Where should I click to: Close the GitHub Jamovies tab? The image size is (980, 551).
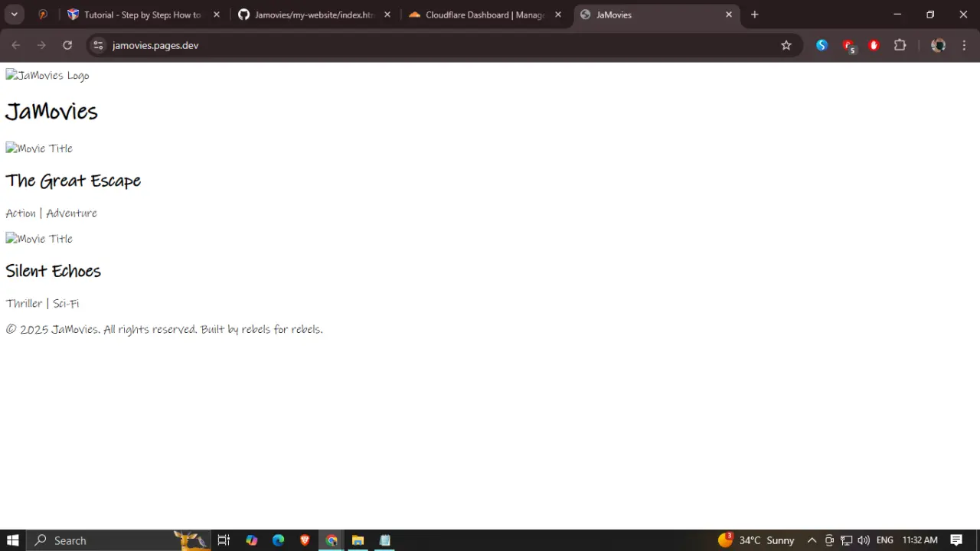click(387, 15)
